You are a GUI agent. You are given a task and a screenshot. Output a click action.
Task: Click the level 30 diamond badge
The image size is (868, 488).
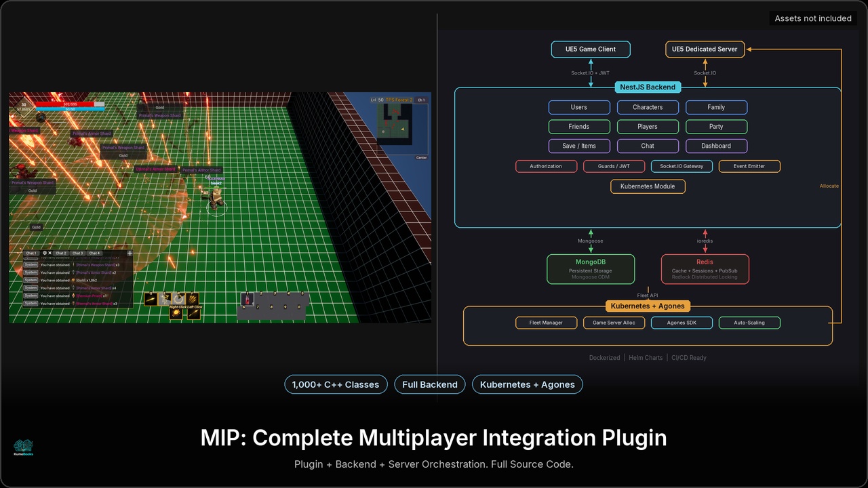click(24, 107)
